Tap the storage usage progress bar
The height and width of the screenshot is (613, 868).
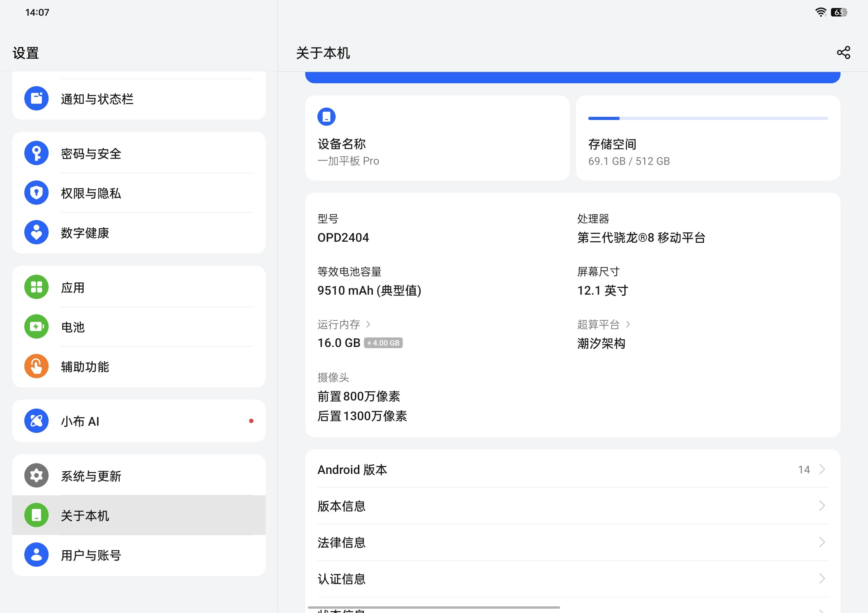pos(708,118)
